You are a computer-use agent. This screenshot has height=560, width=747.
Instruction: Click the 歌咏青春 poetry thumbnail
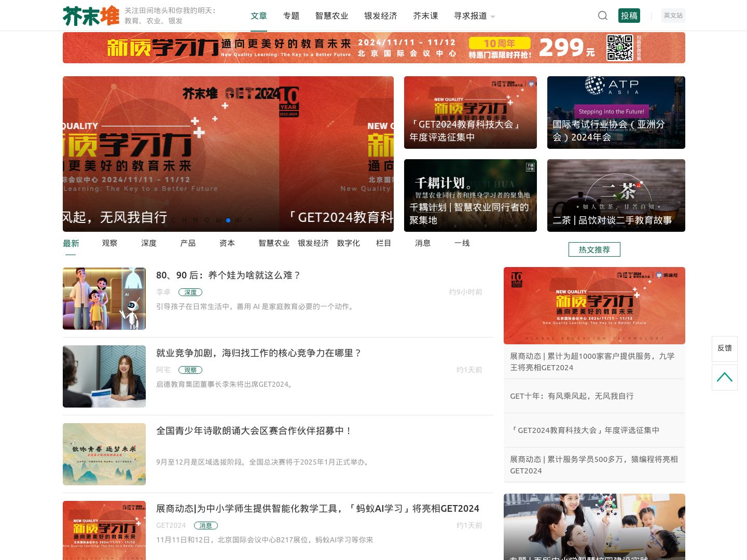[x=104, y=454]
